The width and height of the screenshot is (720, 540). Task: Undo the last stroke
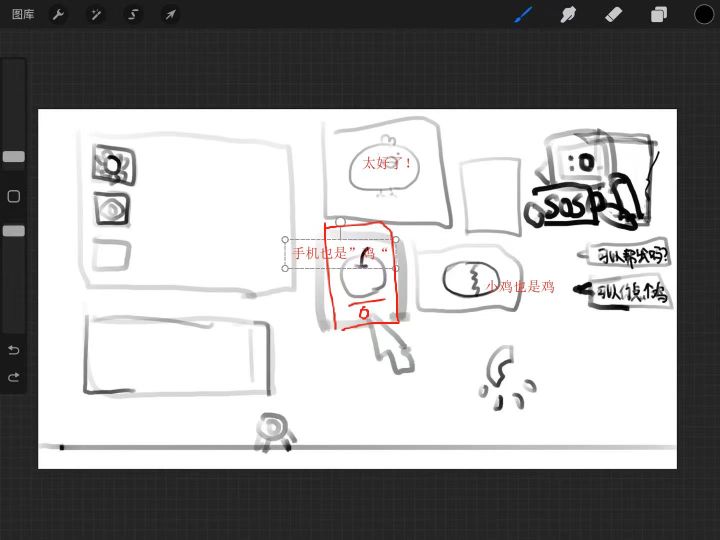pos(14,350)
